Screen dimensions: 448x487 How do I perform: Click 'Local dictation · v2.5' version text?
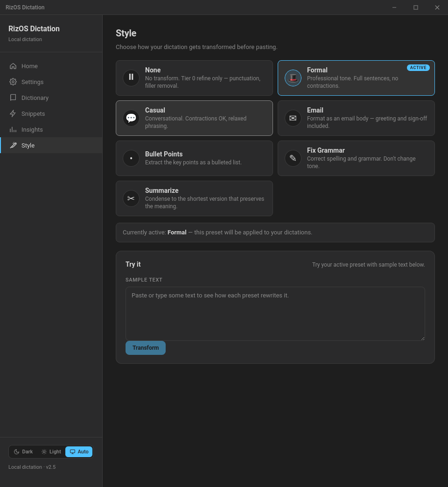(x=32, y=467)
